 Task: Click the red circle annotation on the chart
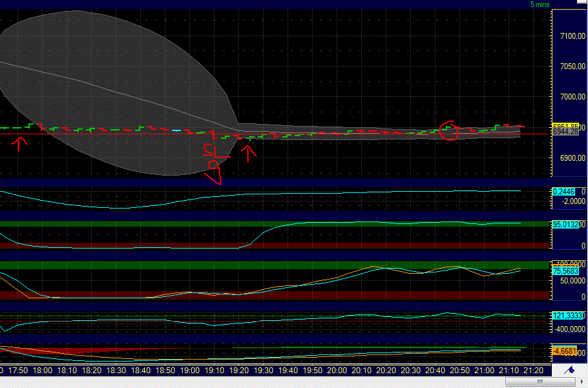pos(450,131)
